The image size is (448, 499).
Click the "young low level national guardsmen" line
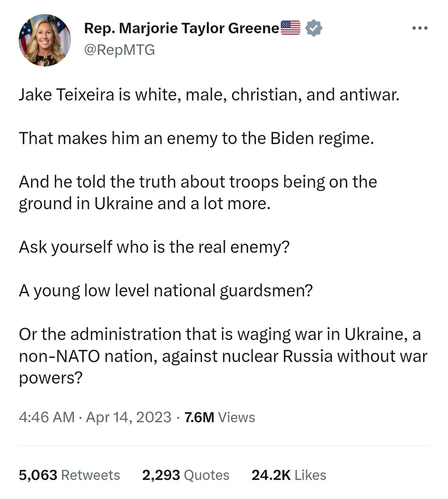(x=165, y=291)
